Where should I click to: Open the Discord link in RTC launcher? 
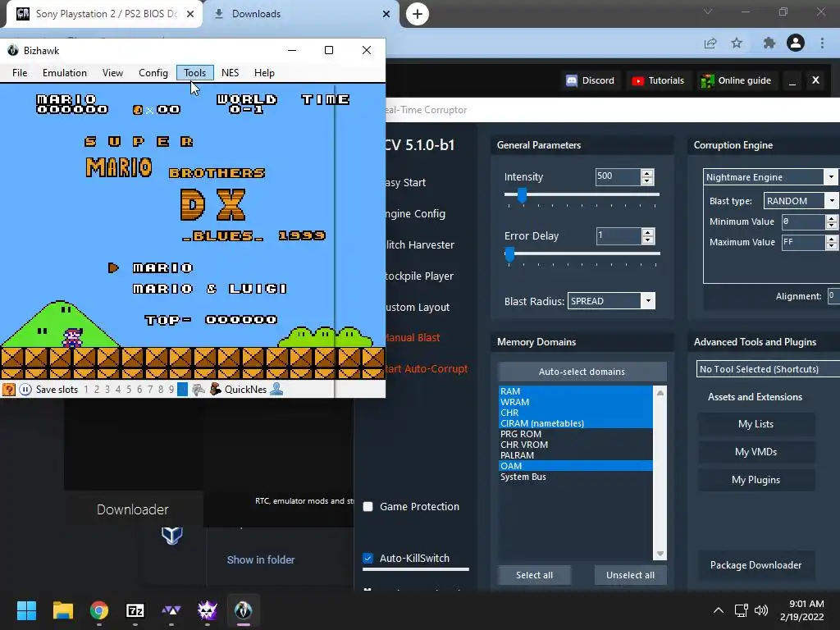[x=591, y=80]
